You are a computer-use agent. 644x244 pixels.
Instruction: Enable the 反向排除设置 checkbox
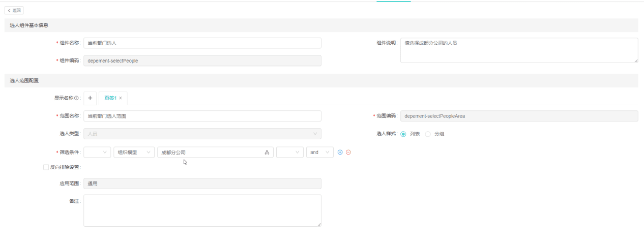46,167
